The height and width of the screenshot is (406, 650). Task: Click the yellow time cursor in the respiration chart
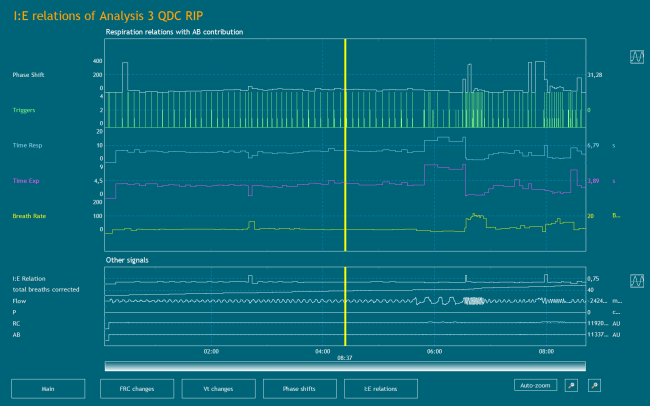pyautogui.click(x=344, y=140)
